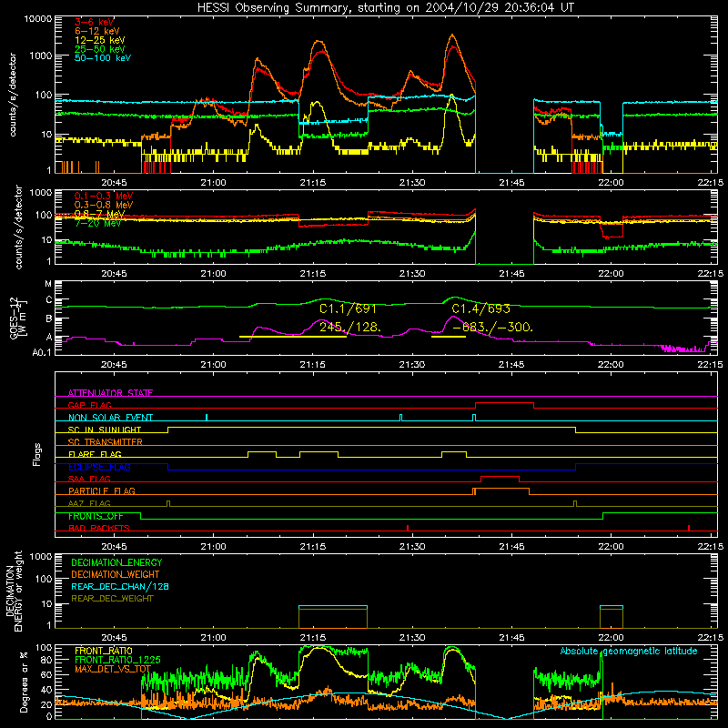Click the C1.1/691 flare annotation
Image resolution: width=728 pixels, height=728 pixels.
pos(348,308)
